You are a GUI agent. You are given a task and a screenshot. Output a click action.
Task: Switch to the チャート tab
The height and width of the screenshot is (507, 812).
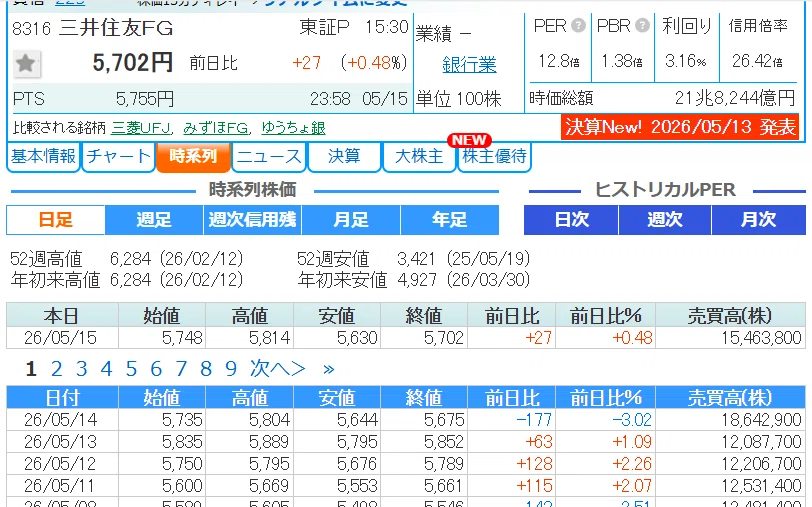pos(119,156)
